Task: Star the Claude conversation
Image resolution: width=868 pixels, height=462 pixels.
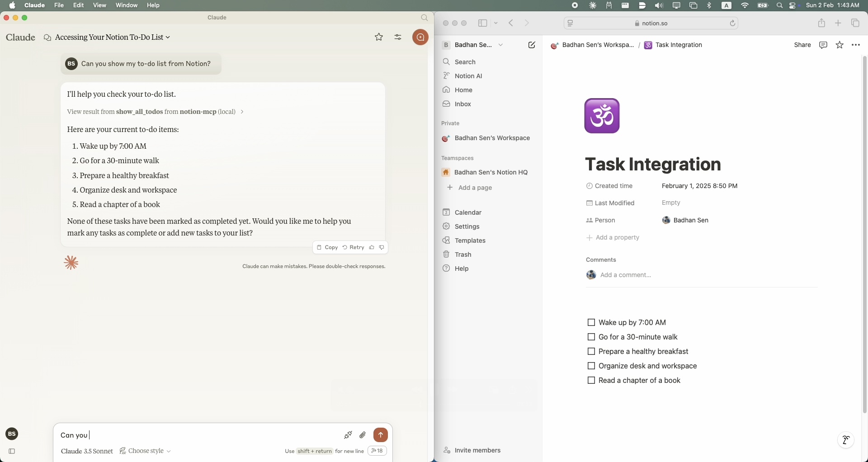Action: (x=379, y=38)
